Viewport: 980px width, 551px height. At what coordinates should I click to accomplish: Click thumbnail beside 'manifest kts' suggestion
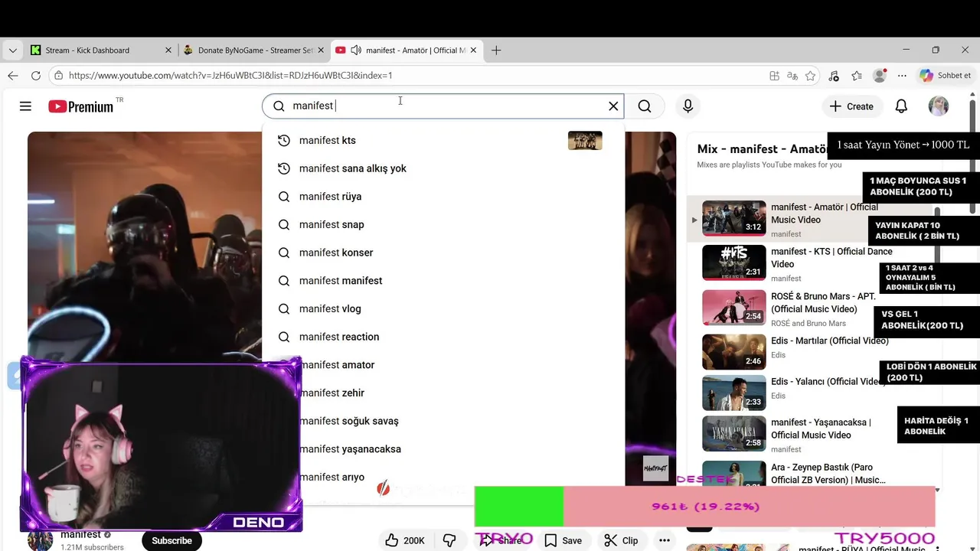pyautogui.click(x=585, y=140)
